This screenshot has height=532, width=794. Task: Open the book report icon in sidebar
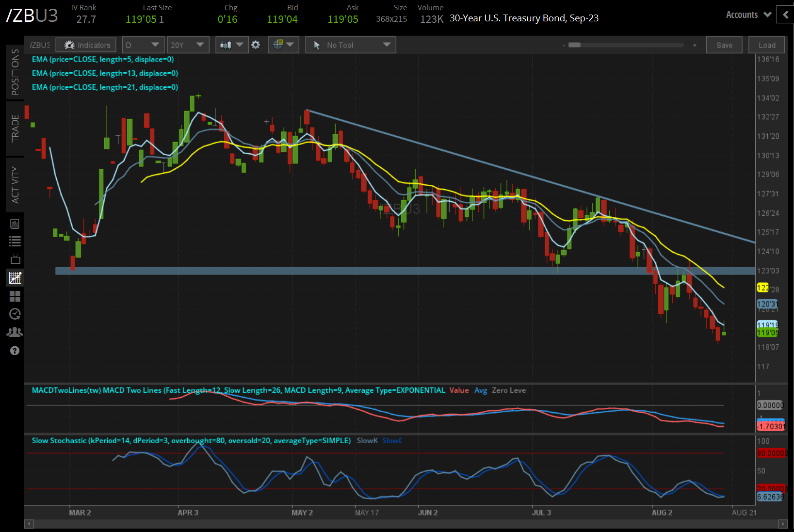(15, 224)
